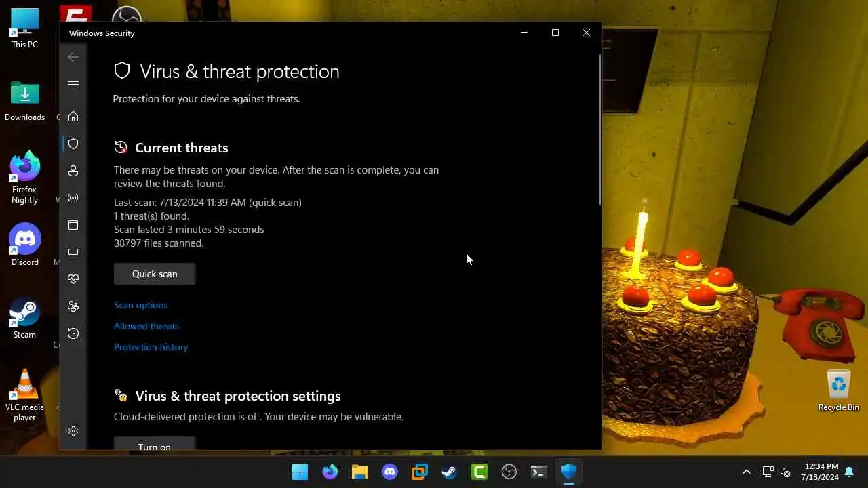Viewport: 868px width, 488px height.
Task: Show hidden system tray icons
Action: (747, 472)
